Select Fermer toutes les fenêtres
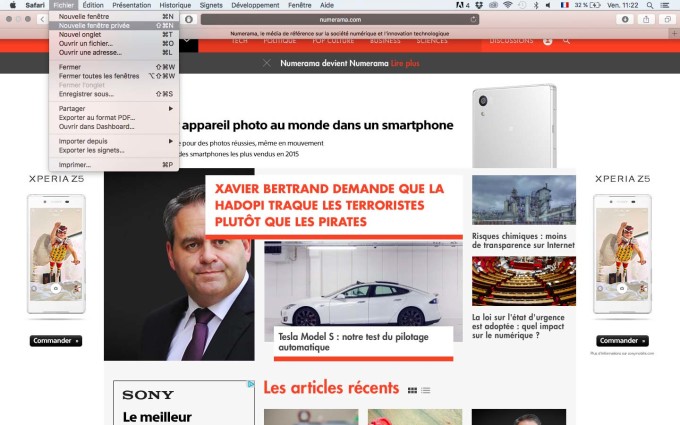 click(x=114, y=76)
